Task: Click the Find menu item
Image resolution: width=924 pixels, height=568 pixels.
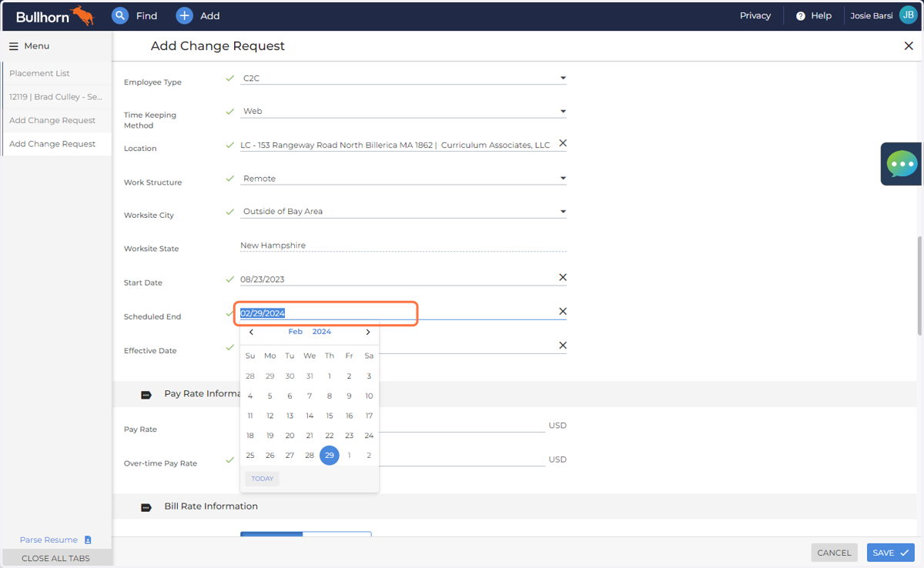Action: 146,15
